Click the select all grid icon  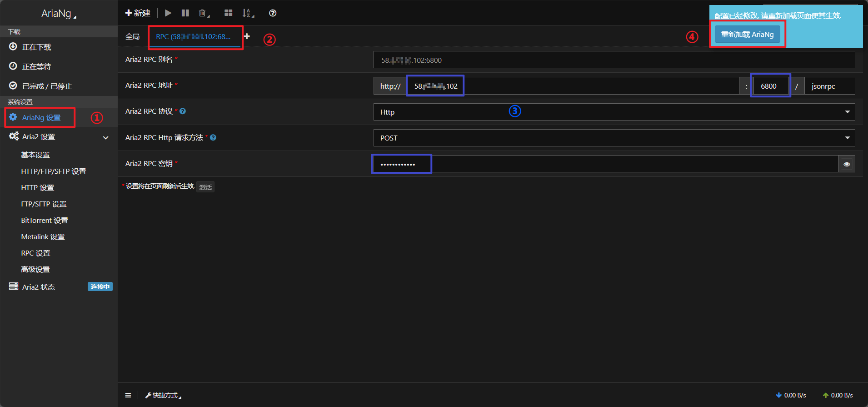pos(229,13)
